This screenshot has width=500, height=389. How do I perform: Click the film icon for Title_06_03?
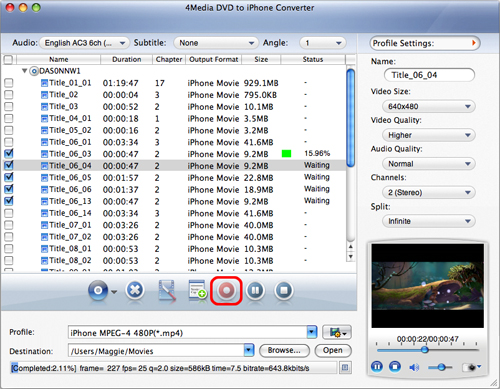click(44, 154)
